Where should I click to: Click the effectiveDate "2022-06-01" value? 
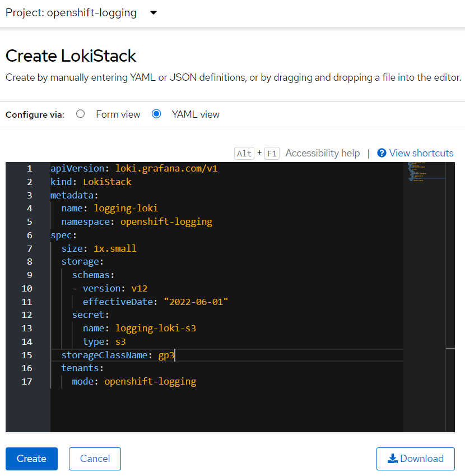pos(196,302)
